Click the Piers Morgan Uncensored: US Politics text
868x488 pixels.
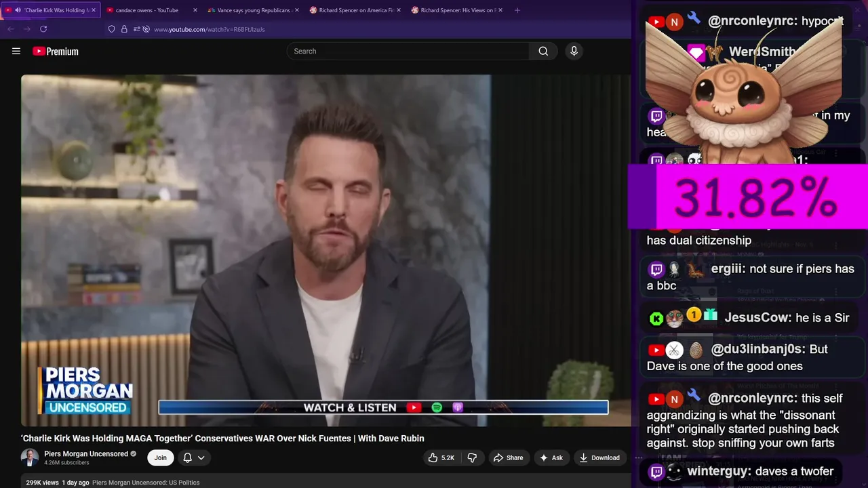pos(146,483)
